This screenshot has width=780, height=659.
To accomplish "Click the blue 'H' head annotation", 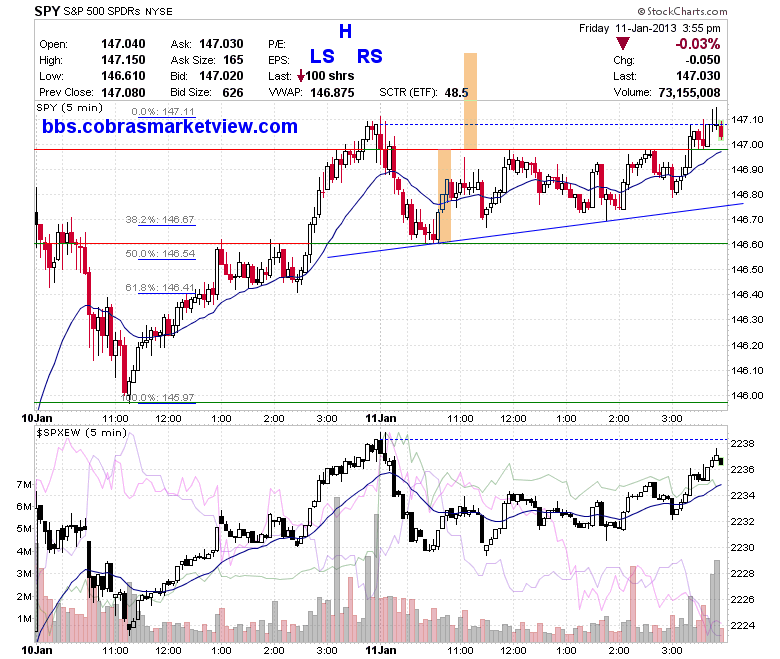I will point(345,31).
